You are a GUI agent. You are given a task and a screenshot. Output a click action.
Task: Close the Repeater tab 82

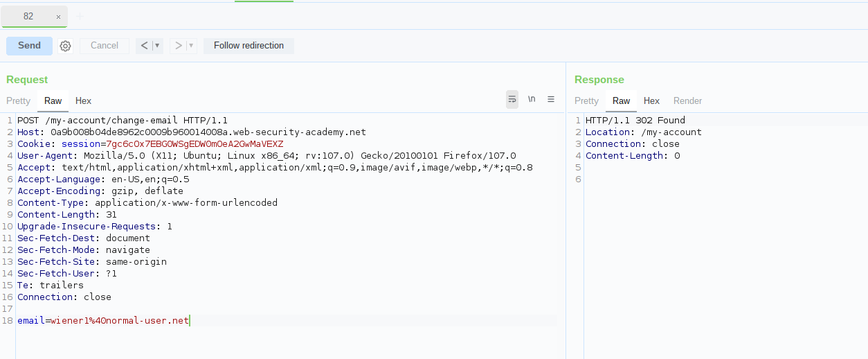click(x=58, y=17)
